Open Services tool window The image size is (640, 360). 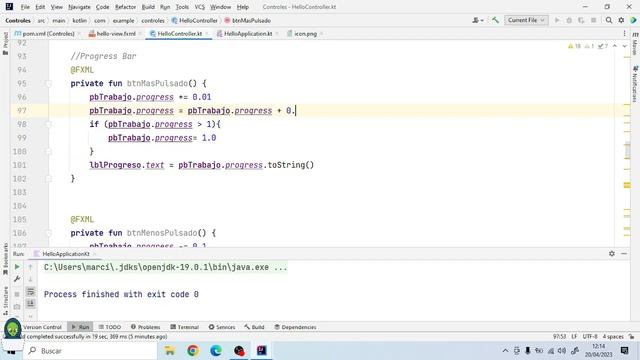(x=222, y=327)
